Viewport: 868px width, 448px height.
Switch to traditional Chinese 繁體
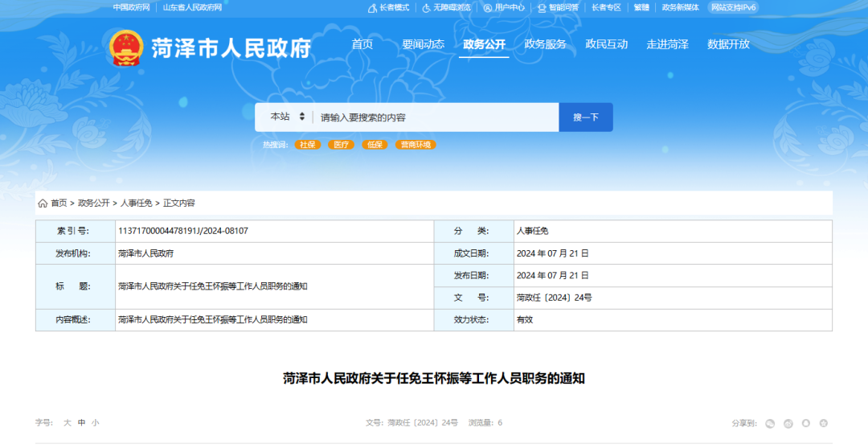coord(641,8)
